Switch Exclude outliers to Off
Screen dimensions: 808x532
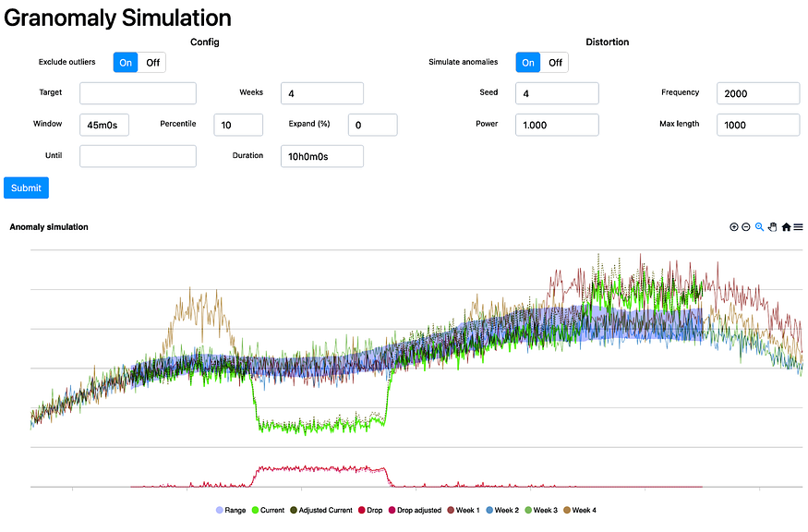click(152, 63)
